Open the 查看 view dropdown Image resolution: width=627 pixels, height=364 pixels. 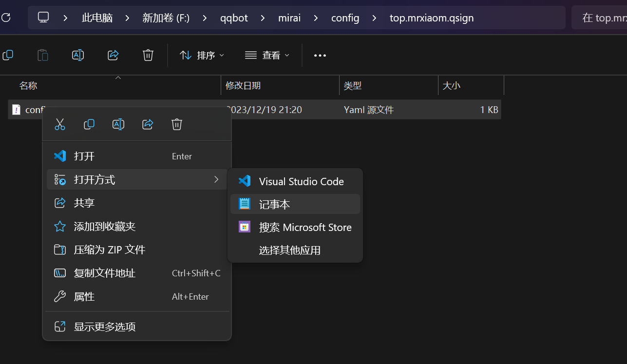tap(267, 55)
